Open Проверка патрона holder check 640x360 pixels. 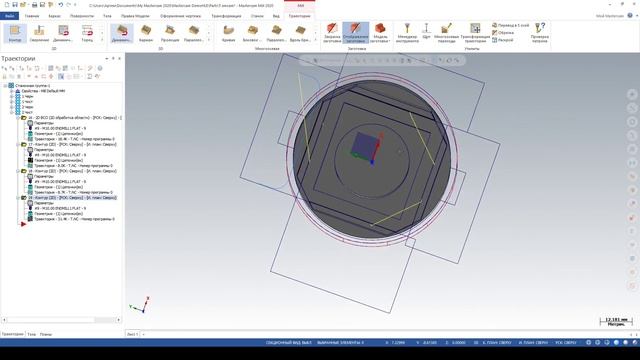coord(540,33)
